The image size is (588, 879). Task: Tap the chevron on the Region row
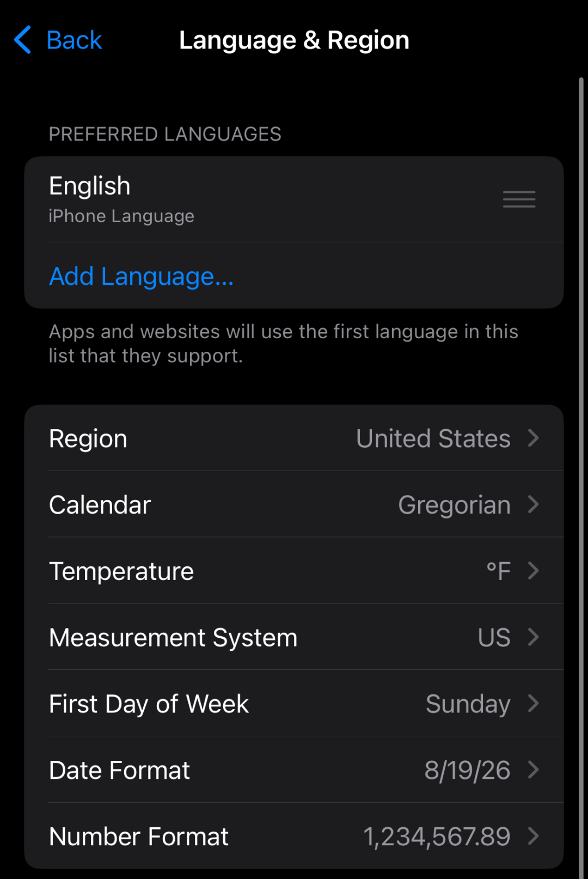tap(534, 438)
